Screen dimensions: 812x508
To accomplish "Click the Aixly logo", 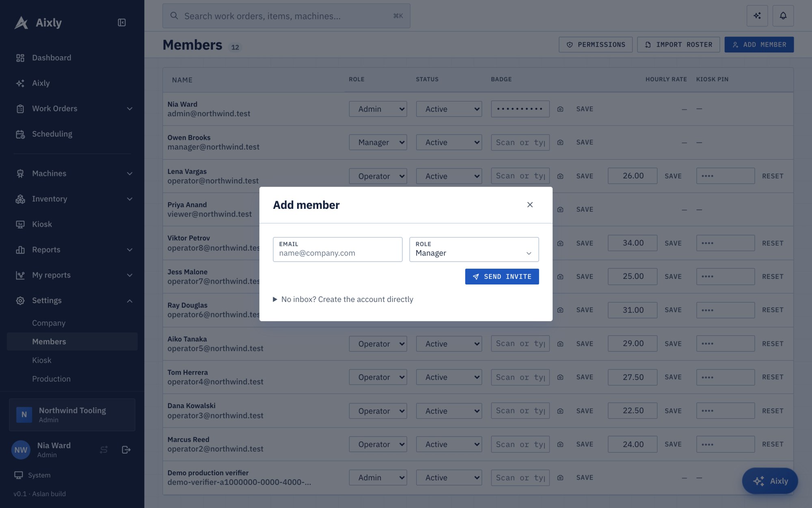I will 38,23.
